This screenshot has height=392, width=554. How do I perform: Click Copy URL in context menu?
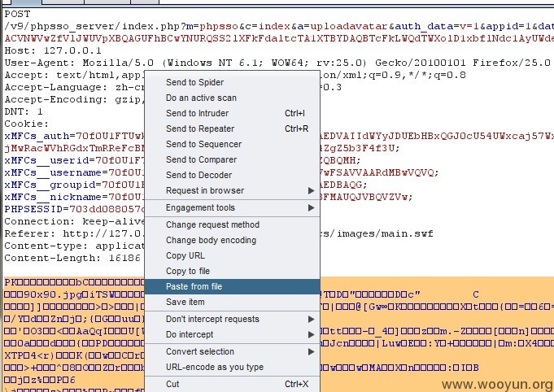[232, 255]
